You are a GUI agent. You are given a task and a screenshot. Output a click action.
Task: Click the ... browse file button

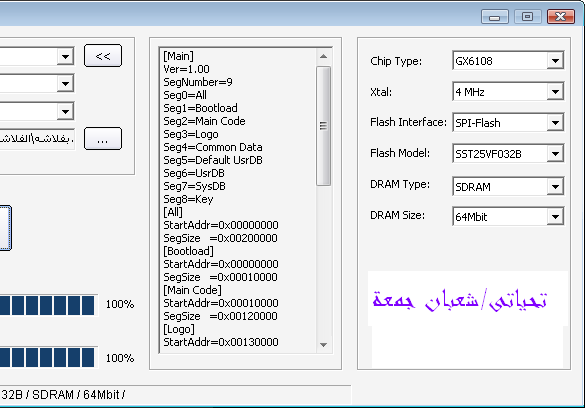coord(103,139)
